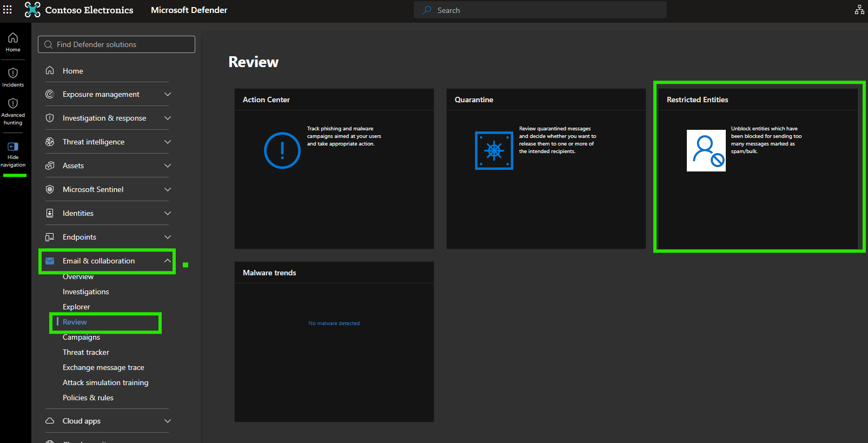
Task: Click the Review page heading
Action: pyautogui.click(x=254, y=62)
